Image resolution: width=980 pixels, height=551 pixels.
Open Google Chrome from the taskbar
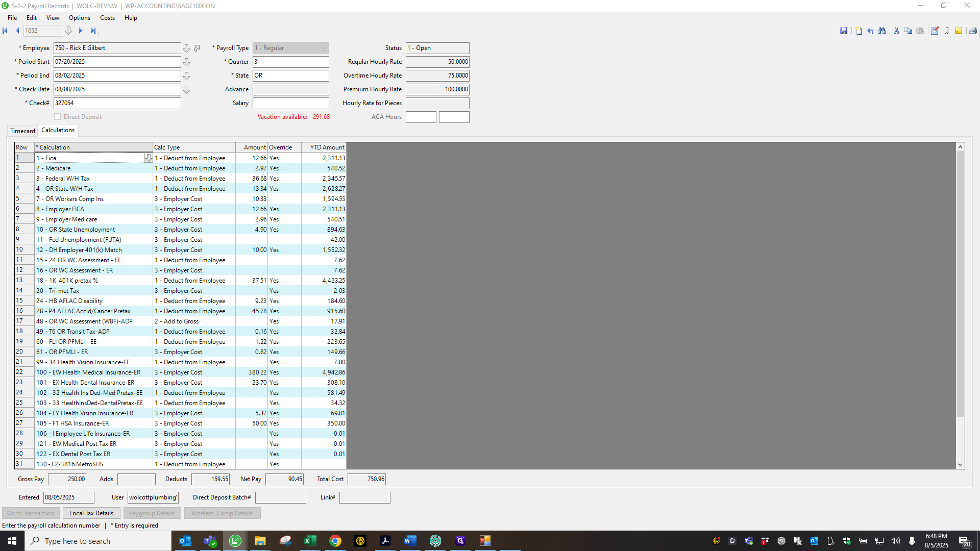335,541
